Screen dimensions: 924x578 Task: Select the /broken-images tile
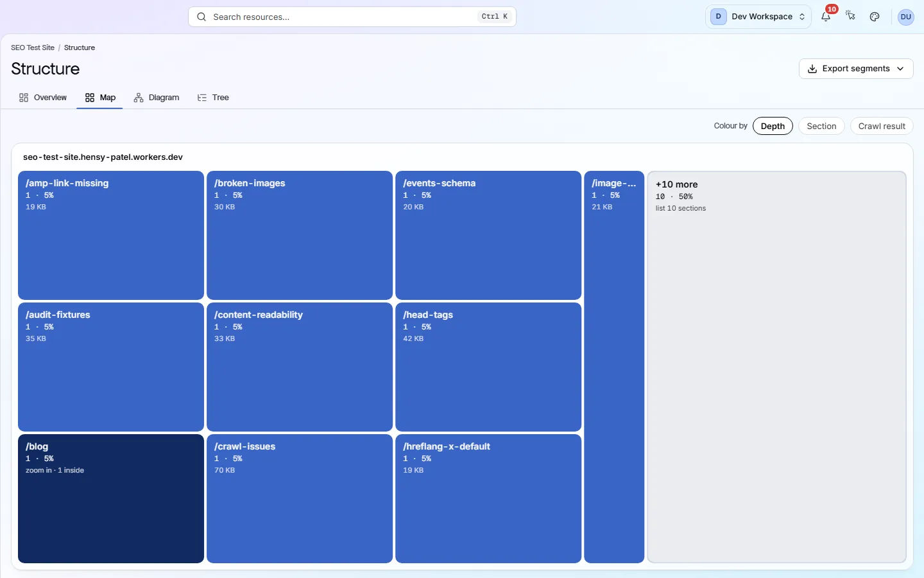coord(300,235)
